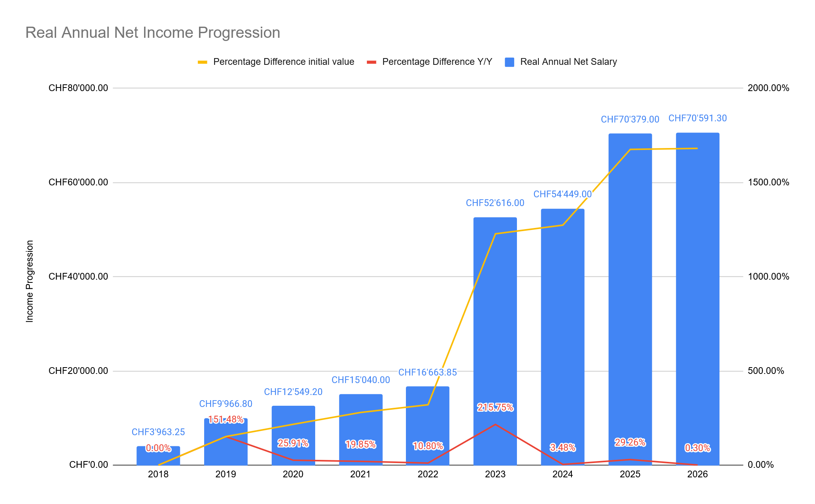Image resolution: width=815 pixels, height=504 pixels.
Task: Click the red Percentage Difference Y/Y legend swatch
Action: click(x=371, y=62)
